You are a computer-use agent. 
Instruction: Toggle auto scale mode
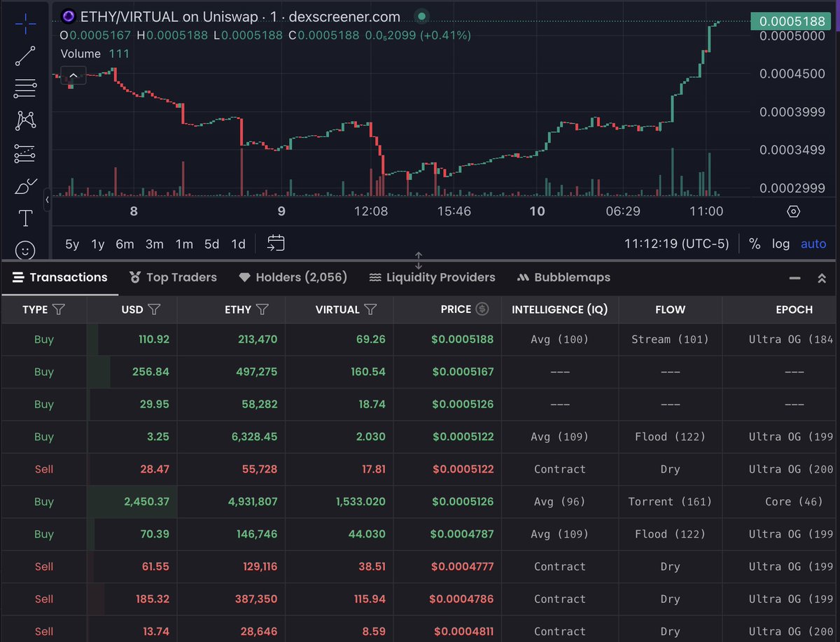click(x=813, y=244)
